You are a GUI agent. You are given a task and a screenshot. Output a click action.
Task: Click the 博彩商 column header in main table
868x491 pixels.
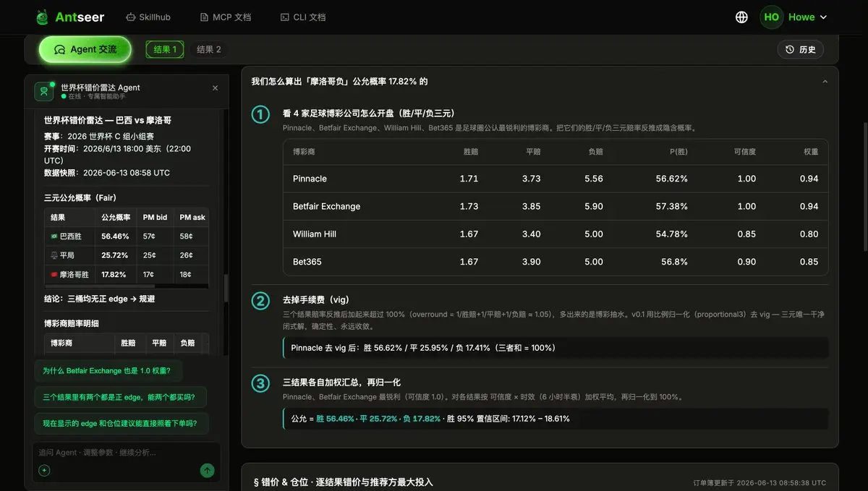coord(304,153)
